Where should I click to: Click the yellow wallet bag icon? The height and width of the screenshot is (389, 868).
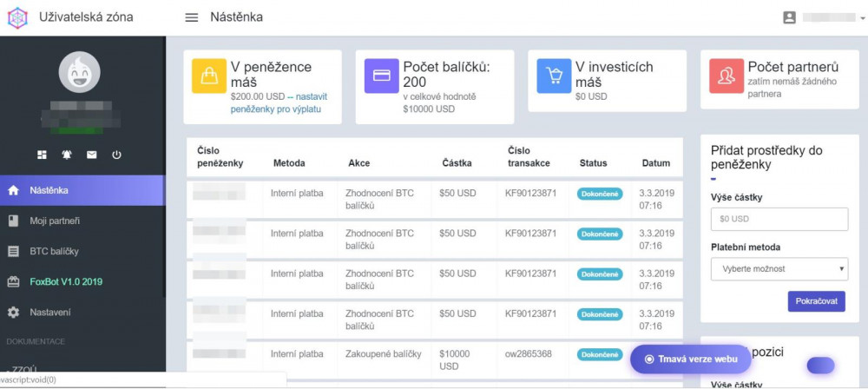point(209,76)
